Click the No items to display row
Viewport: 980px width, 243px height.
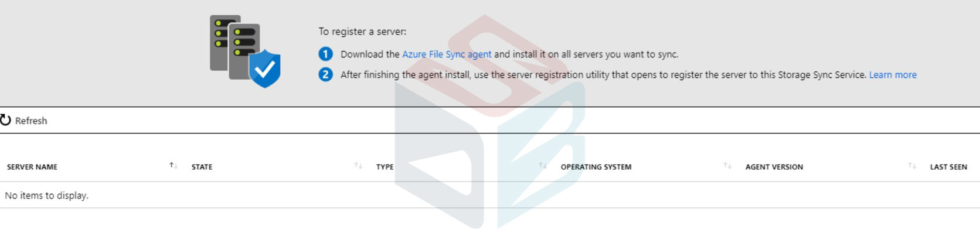coord(490,195)
